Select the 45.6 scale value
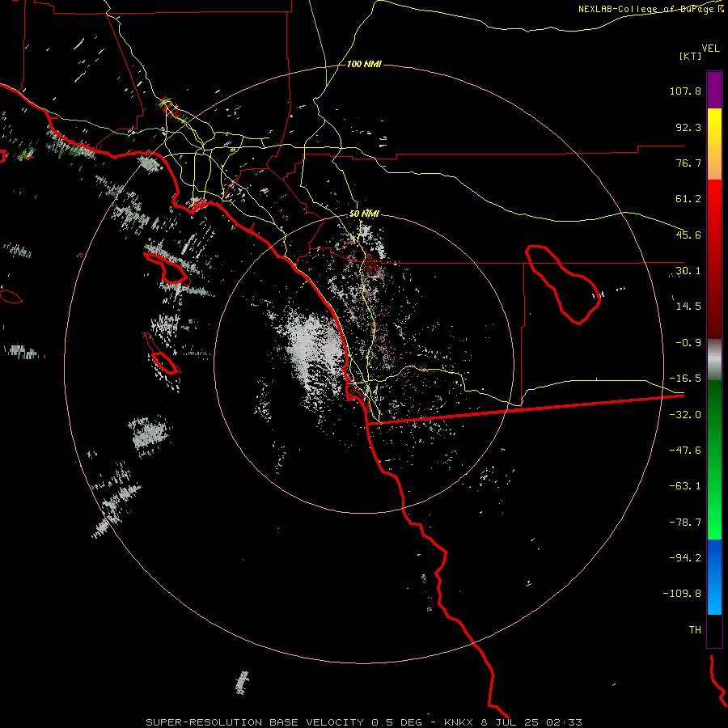Viewport: 728px width, 728px height. [x=688, y=235]
